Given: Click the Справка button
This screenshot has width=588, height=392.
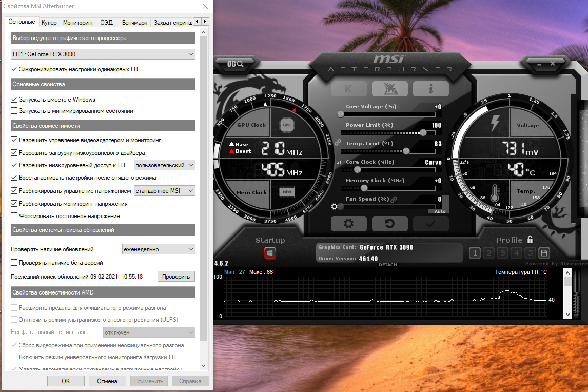Looking at the screenshot, I should [x=190, y=381].
